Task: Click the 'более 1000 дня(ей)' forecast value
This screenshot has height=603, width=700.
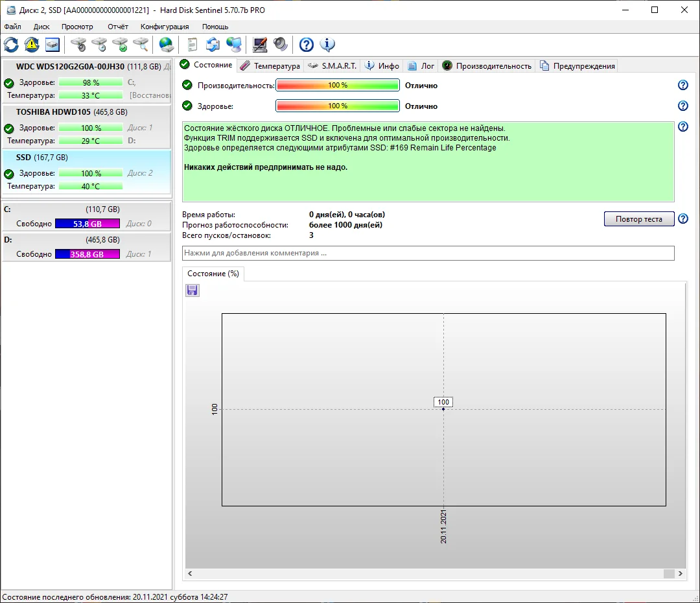Action: [345, 225]
